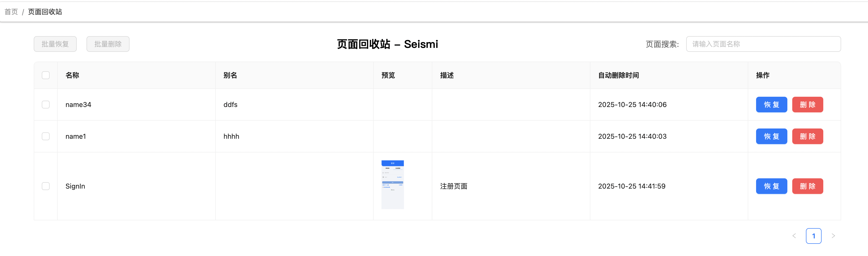Select page 1 in pagination
The width and height of the screenshot is (868, 256).
pyautogui.click(x=814, y=236)
